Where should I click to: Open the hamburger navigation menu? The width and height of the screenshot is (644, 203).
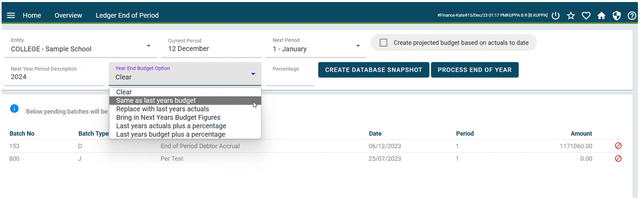11,15
